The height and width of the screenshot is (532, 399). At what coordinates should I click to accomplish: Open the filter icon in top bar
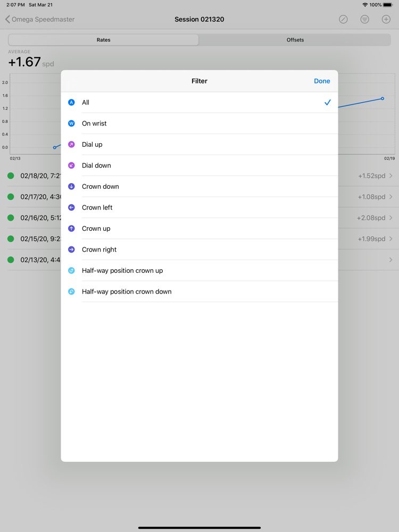pyautogui.click(x=364, y=19)
